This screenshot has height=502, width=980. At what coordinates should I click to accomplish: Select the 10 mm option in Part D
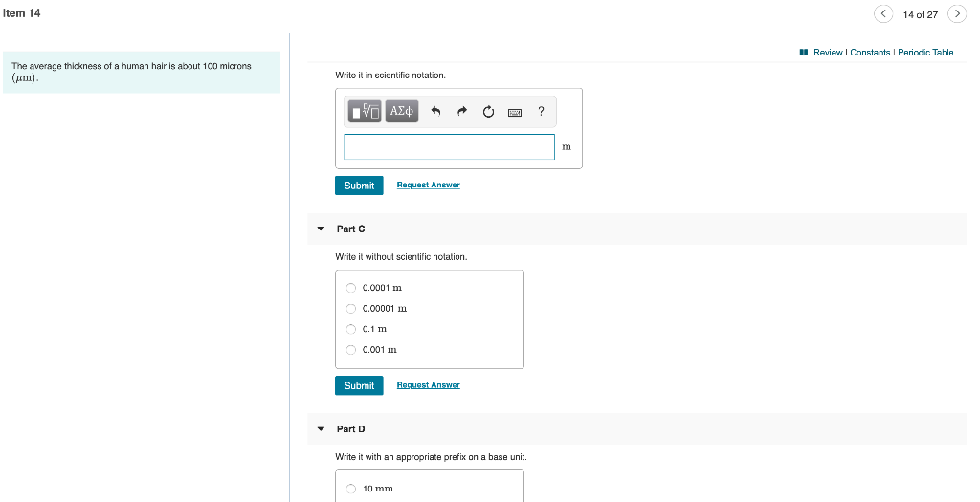[x=351, y=489]
